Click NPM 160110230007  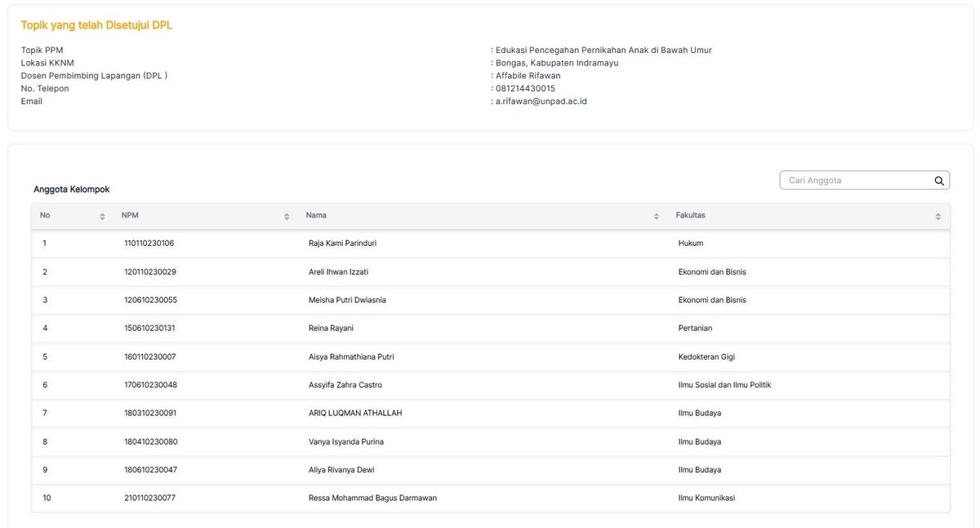pyautogui.click(x=149, y=357)
